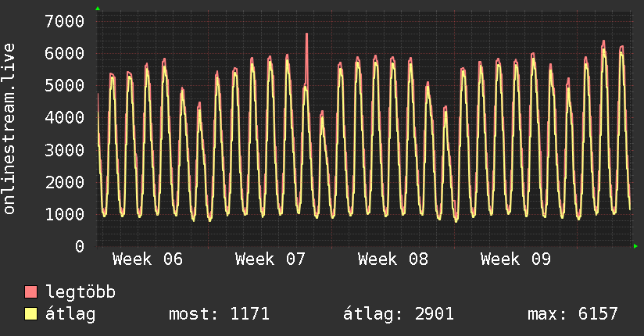Select the 3000 y-axis label
The image size is (644, 336).
pyautogui.click(x=63, y=149)
